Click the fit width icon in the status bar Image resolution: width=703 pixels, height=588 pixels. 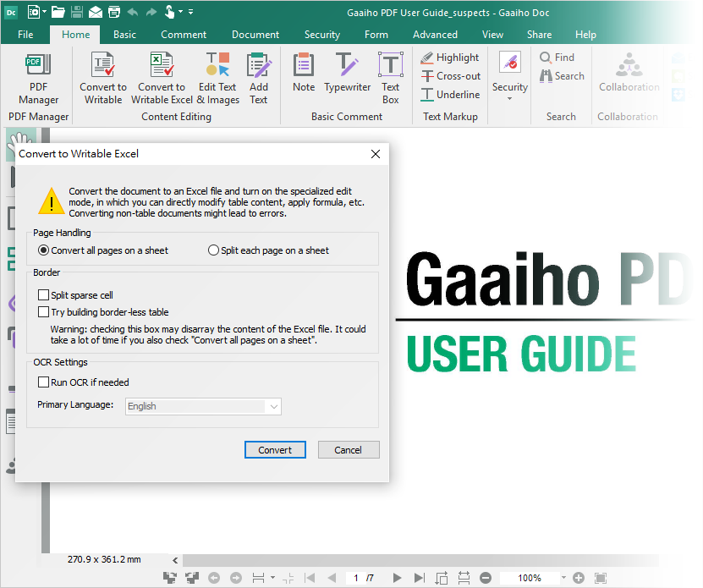click(464, 578)
